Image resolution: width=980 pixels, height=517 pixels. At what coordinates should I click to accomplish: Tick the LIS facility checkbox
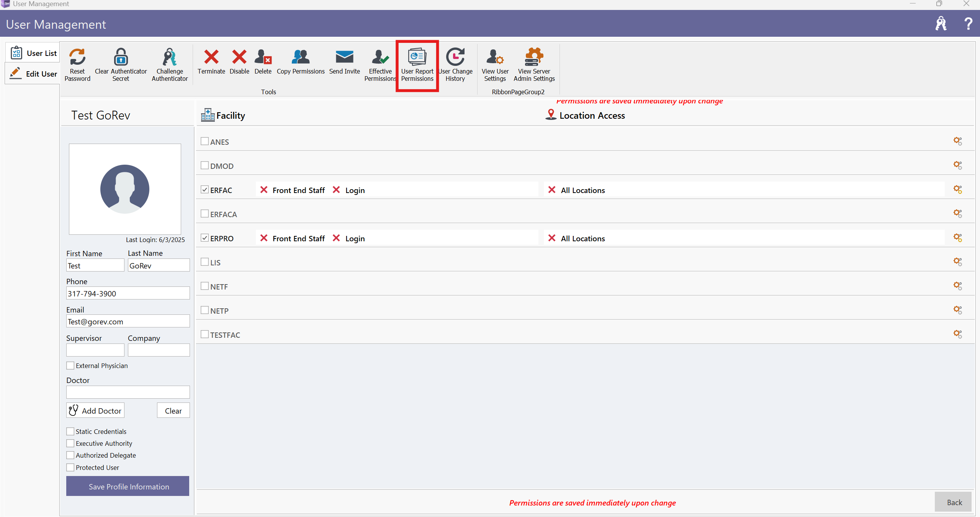pos(205,262)
